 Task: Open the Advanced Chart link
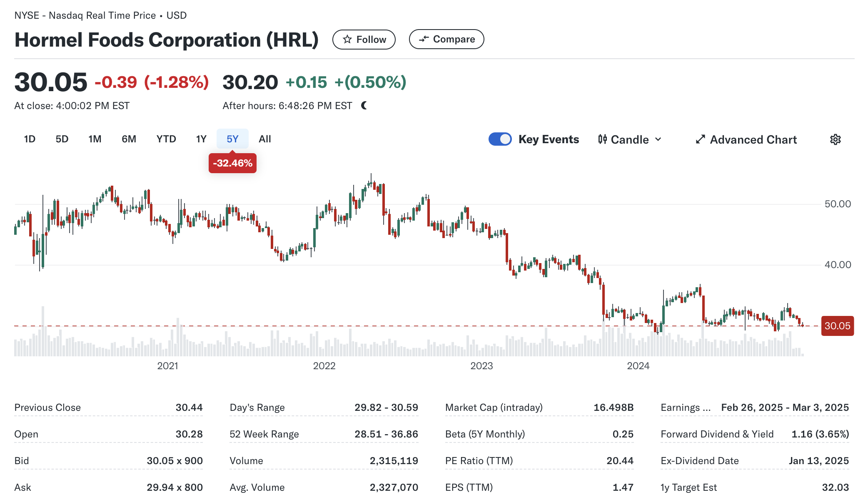pyautogui.click(x=753, y=139)
